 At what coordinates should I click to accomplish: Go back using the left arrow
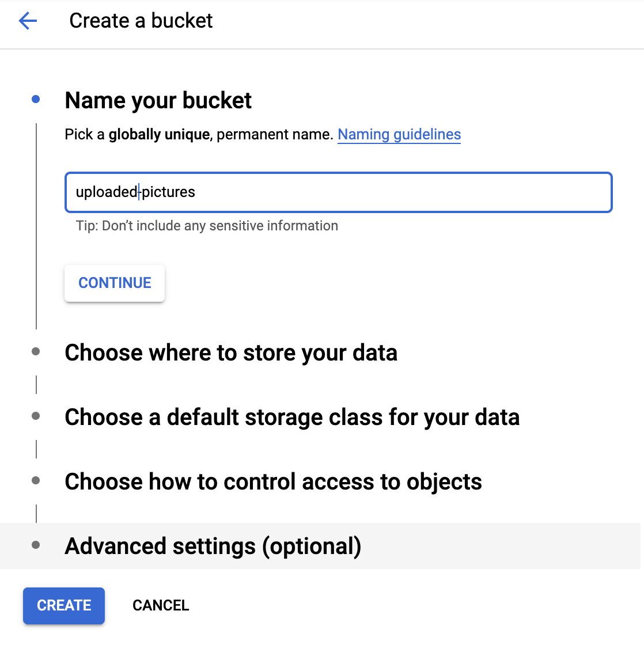28,21
